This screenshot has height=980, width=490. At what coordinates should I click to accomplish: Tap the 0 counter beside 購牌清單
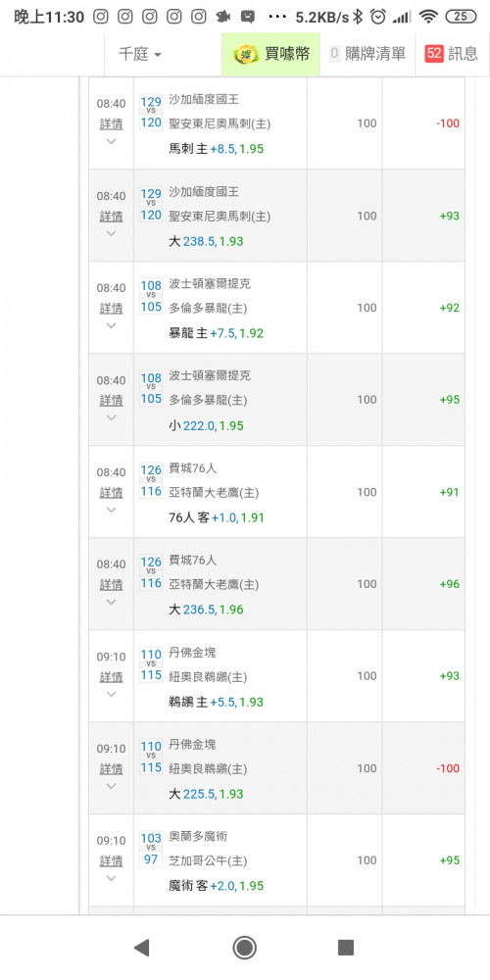click(334, 54)
